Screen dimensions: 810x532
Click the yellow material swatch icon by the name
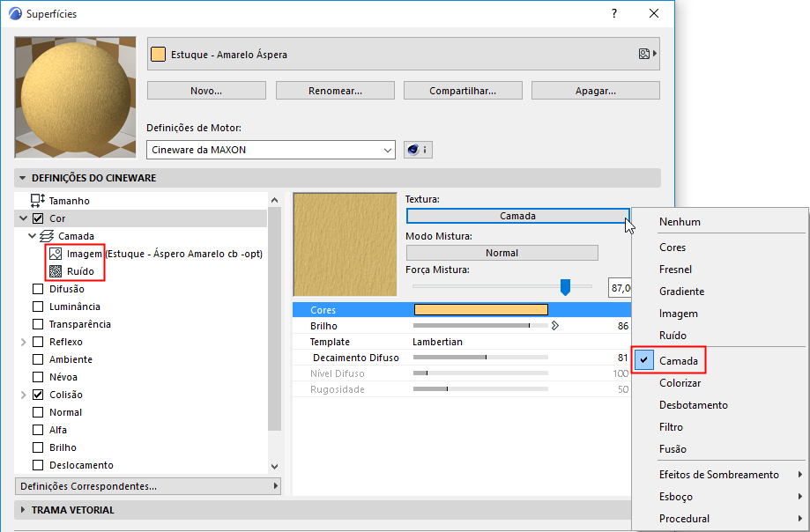click(x=159, y=55)
